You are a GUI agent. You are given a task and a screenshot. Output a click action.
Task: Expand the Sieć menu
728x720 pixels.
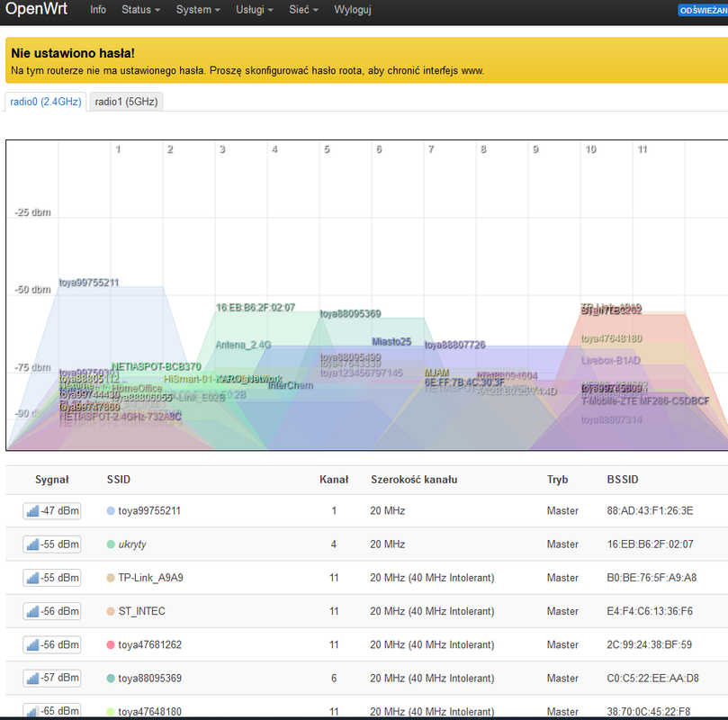[x=303, y=10]
